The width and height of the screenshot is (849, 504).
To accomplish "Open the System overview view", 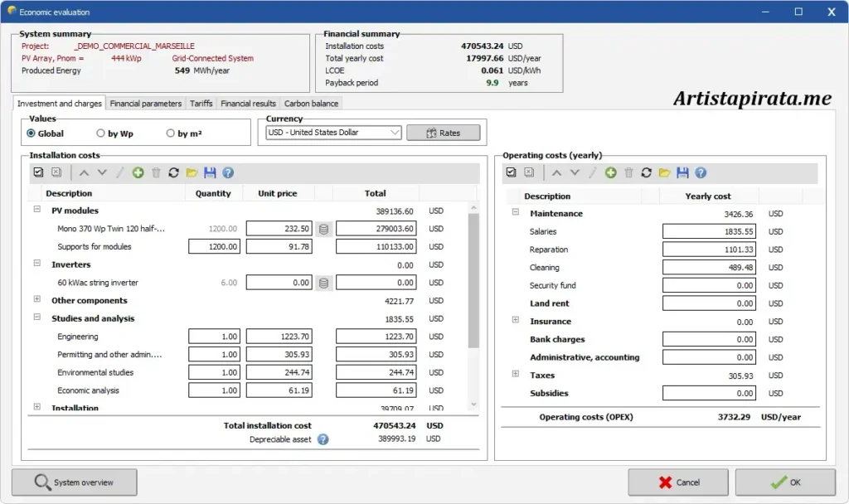I will (x=73, y=482).
